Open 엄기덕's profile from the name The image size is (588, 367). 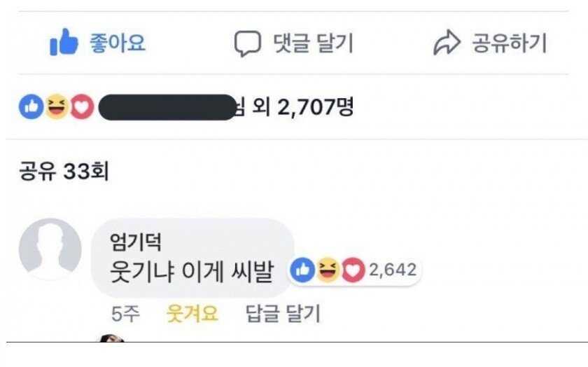click(x=136, y=243)
